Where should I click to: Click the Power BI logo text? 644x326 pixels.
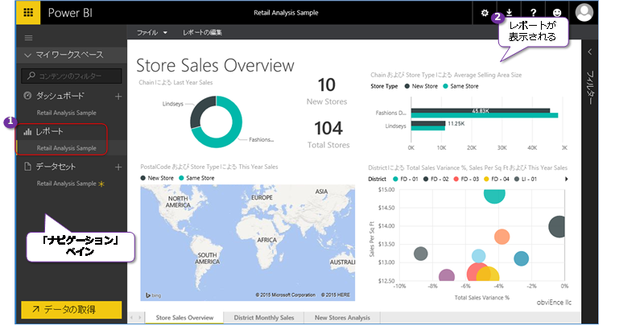coord(70,13)
